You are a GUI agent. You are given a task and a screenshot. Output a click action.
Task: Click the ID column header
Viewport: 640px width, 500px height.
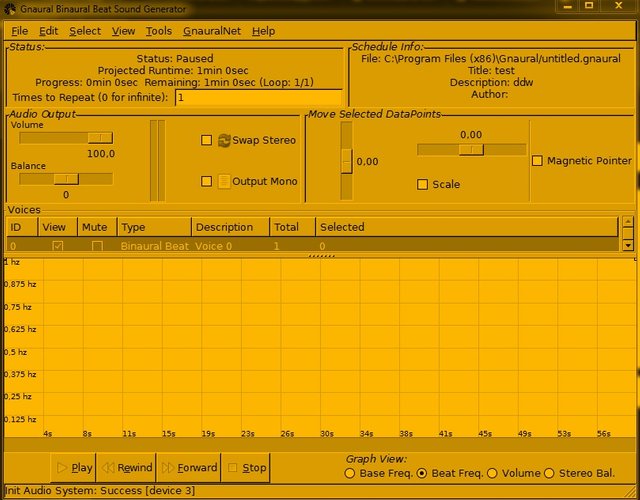tap(22, 227)
